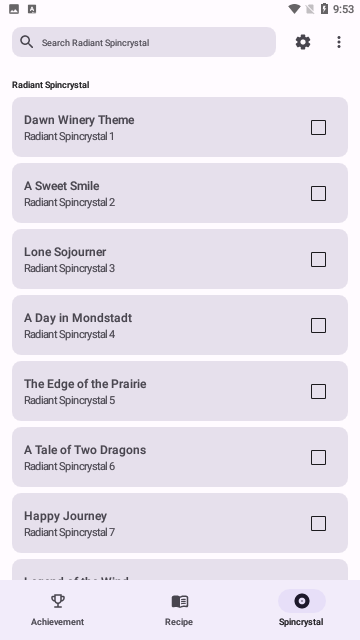Open the Happy Journey list item
The image size is (360, 640).
180,523
